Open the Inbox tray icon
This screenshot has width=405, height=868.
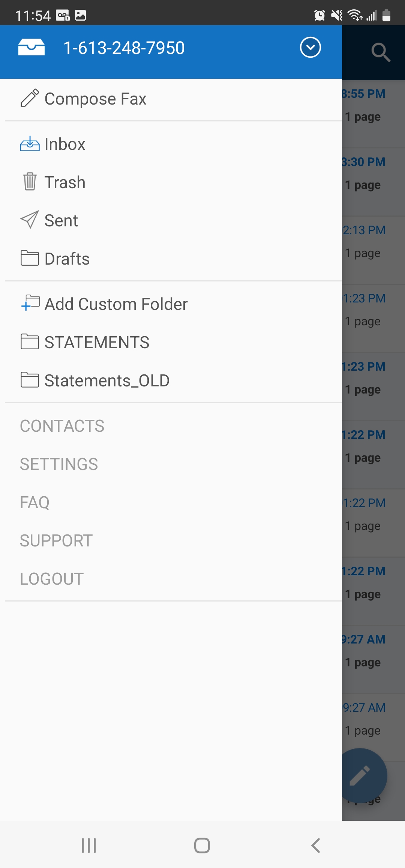30,144
